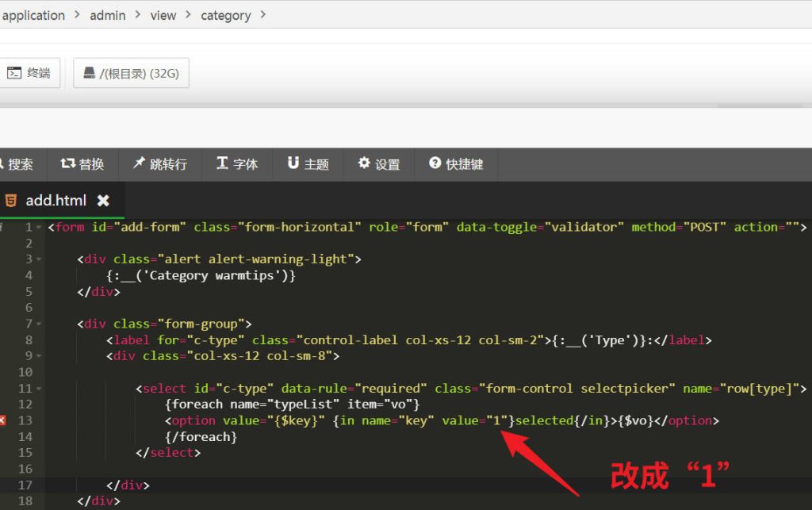Collapse the alert div on line 3

click(x=40, y=259)
